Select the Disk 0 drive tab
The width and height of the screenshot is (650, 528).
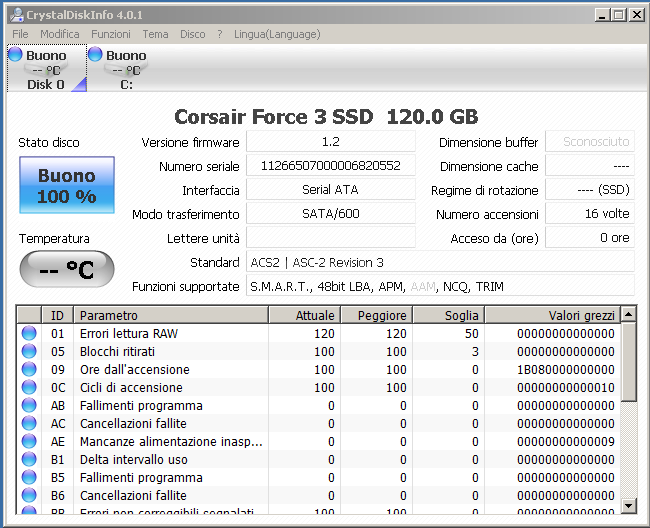tap(47, 68)
